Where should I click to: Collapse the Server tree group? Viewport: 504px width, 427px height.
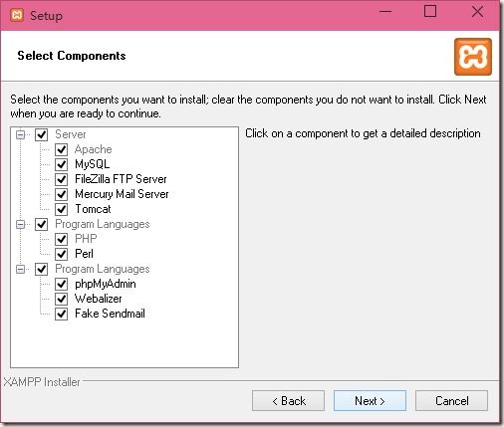[x=21, y=135]
